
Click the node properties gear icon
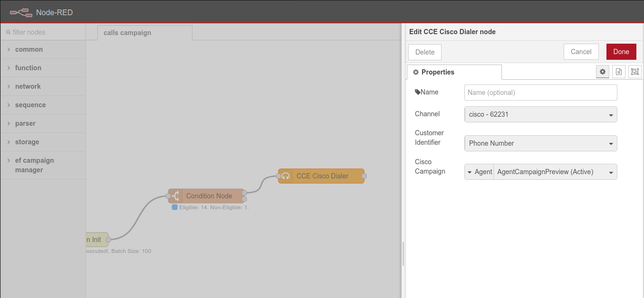[x=603, y=72]
